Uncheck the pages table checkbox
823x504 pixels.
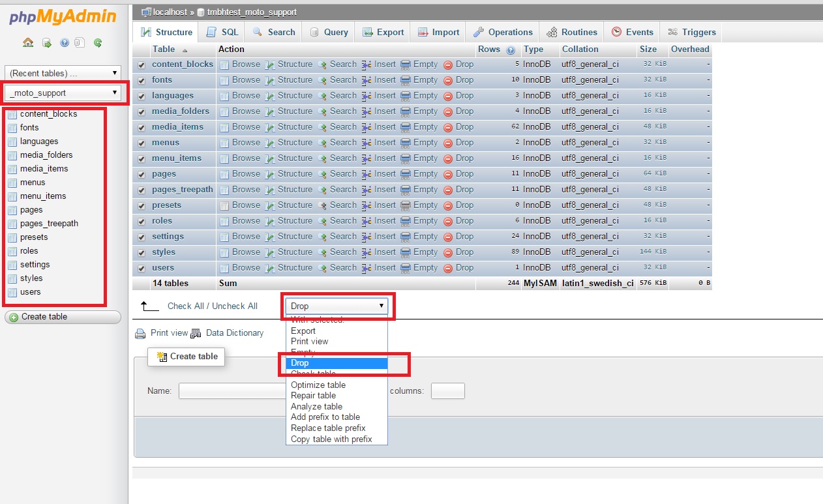click(142, 174)
